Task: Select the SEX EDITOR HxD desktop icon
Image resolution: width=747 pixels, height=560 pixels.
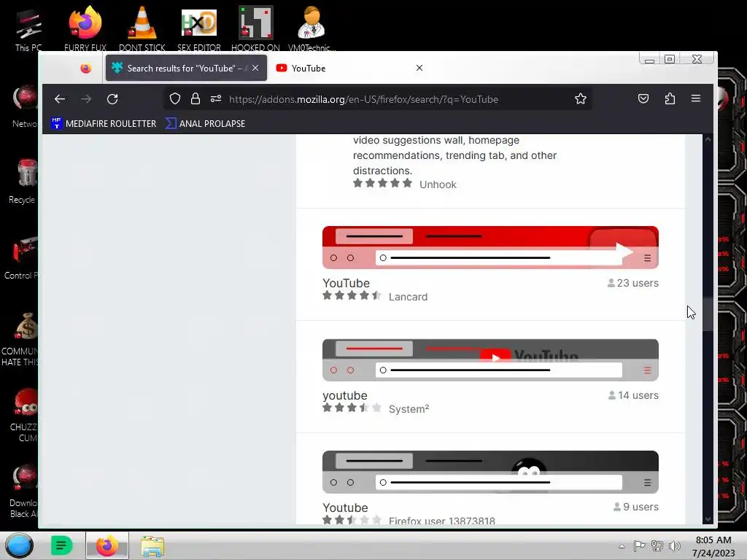Action: (199, 28)
